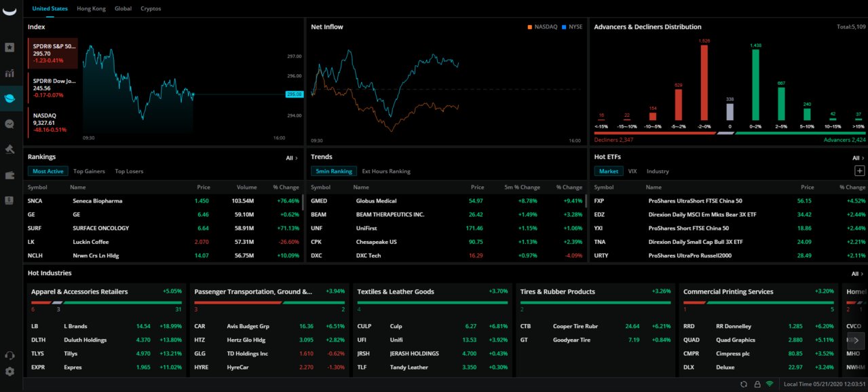Select the Top Gainers rankings tab
Screen dimensions: 868x392
(89, 171)
